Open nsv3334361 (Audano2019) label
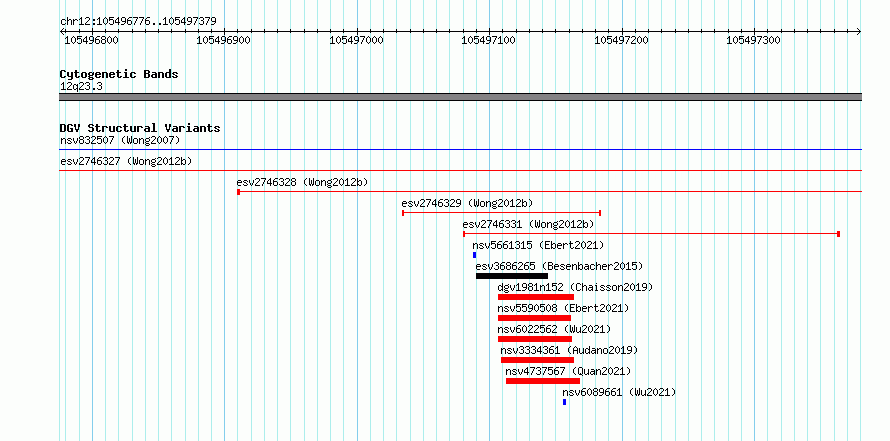Image resolution: width=890 pixels, height=441 pixels. [x=569, y=350]
